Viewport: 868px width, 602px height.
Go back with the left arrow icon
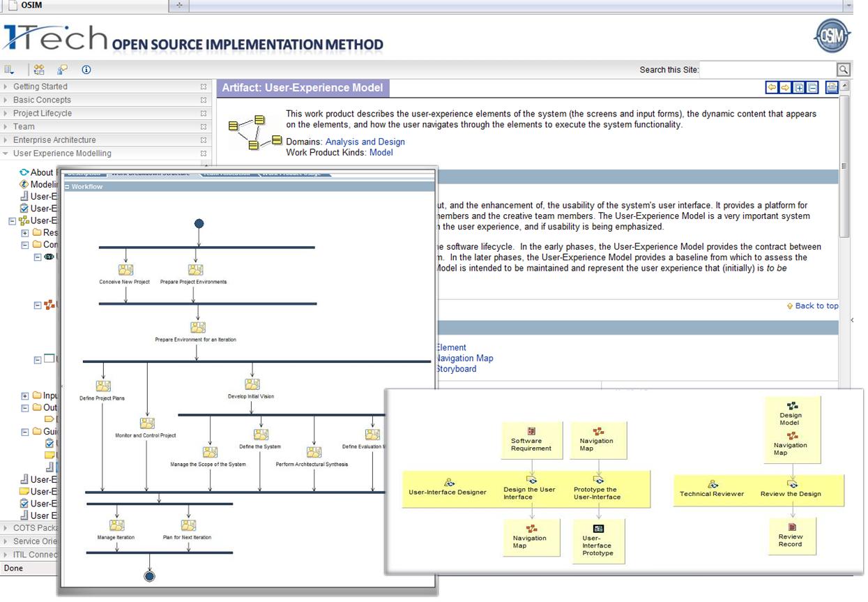772,88
